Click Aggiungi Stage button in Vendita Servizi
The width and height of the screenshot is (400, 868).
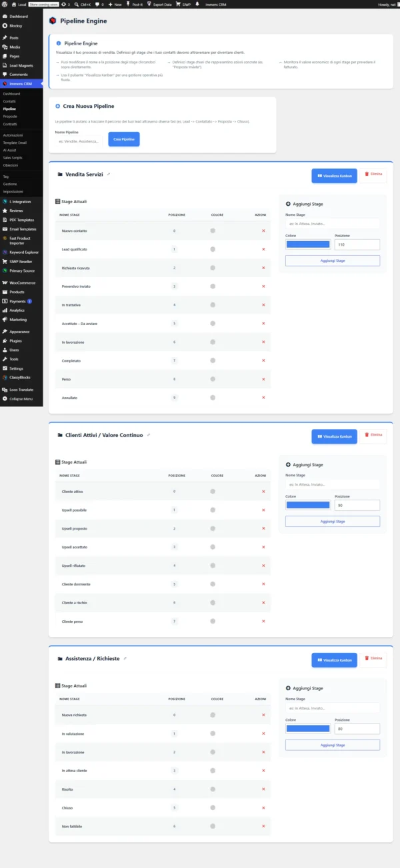click(x=333, y=260)
